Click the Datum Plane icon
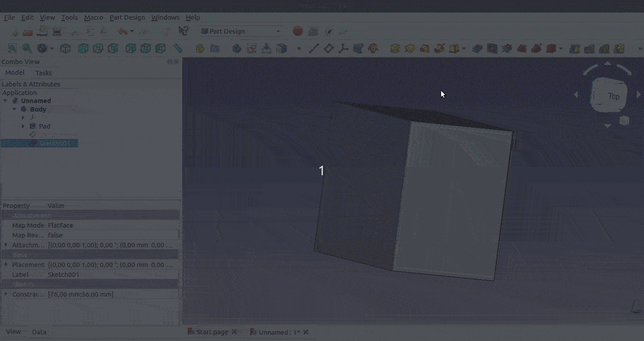 (x=329, y=48)
